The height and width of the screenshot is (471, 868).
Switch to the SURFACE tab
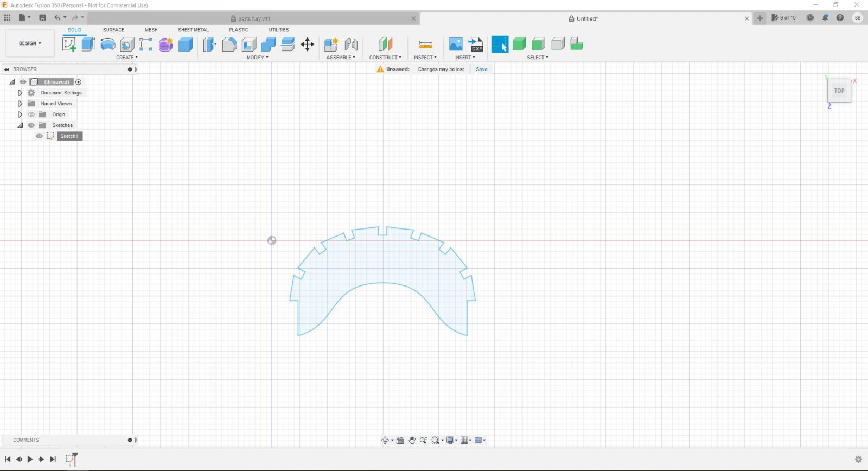pyautogui.click(x=114, y=30)
